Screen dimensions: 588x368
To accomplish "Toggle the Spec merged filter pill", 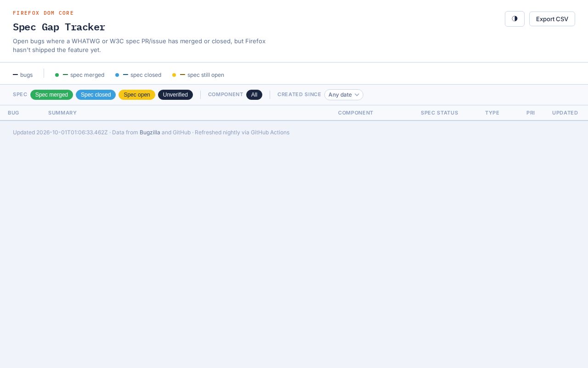I will [x=51, y=95].
